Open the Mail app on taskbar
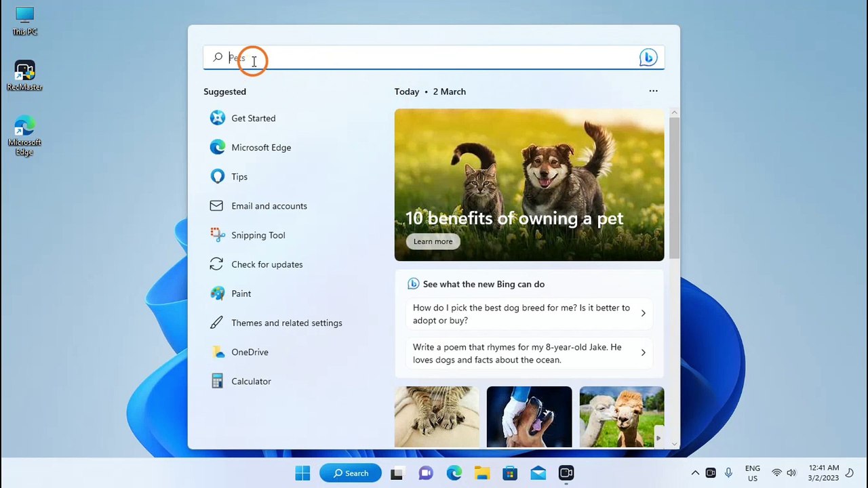 click(538, 473)
